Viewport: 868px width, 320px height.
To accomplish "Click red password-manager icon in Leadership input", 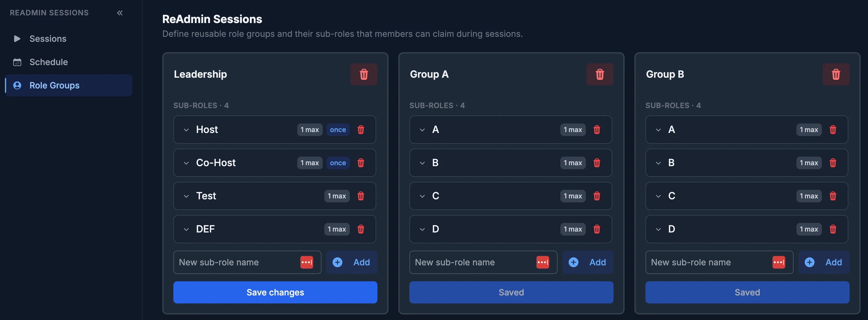I will tap(307, 262).
